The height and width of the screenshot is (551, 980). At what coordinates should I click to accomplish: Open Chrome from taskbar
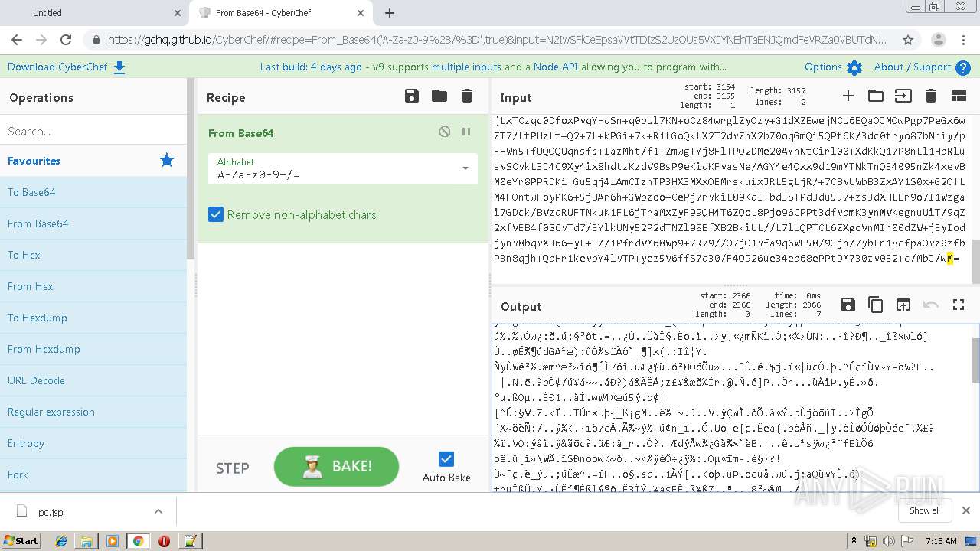[x=138, y=540]
